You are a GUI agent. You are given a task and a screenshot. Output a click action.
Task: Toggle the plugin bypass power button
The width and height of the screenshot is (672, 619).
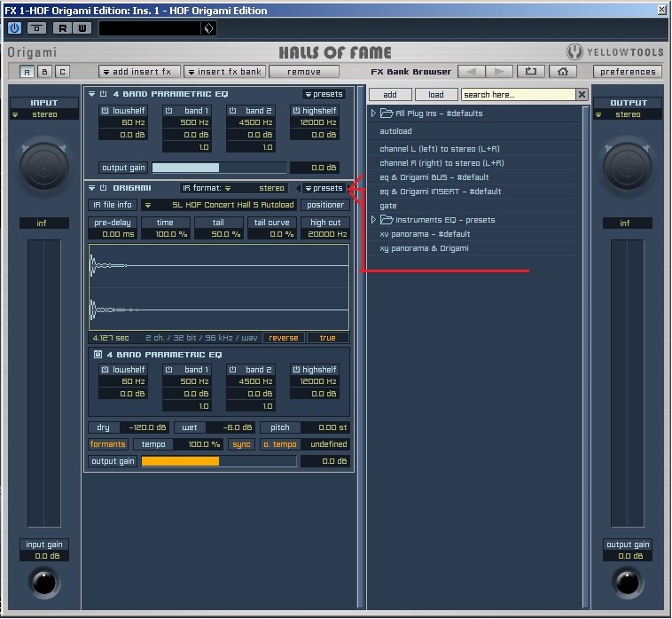14,28
